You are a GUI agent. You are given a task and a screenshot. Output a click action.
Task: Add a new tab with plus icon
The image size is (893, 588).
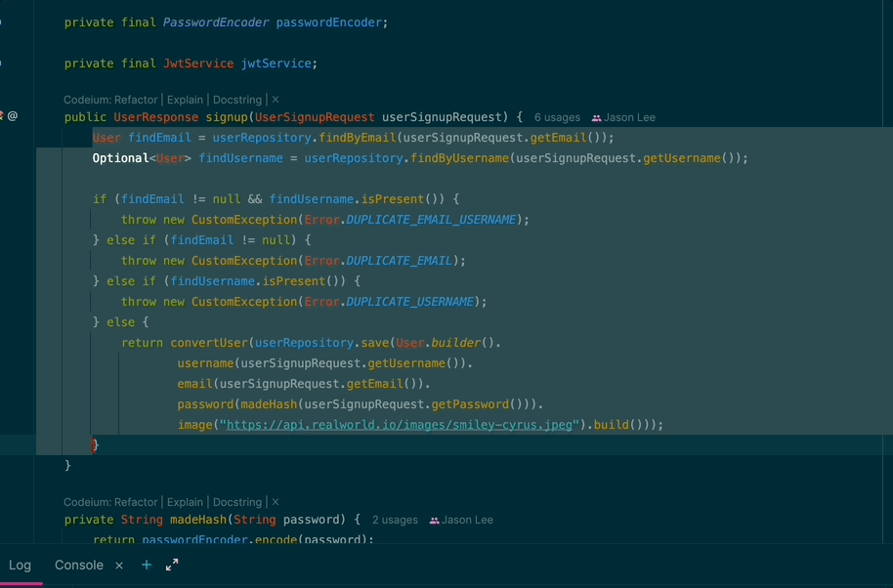pos(147,565)
